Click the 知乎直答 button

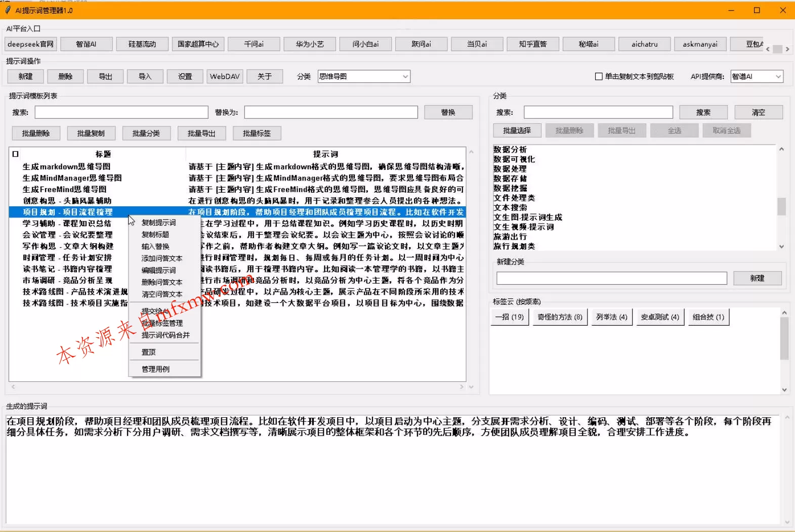pos(532,44)
